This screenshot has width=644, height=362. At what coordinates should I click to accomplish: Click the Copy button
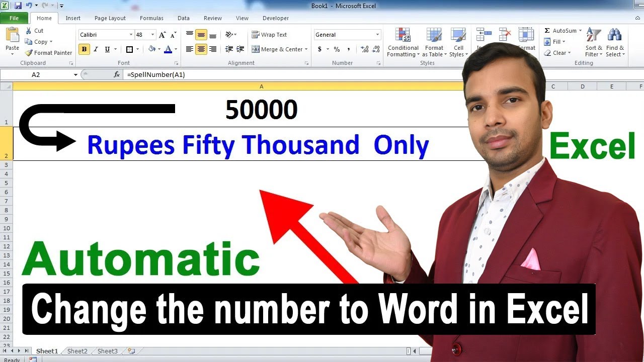[x=38, y=42]
